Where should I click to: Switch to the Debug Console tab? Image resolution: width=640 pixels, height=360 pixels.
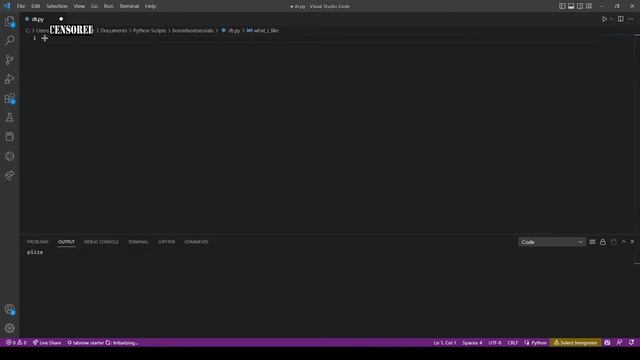point(101,242)
